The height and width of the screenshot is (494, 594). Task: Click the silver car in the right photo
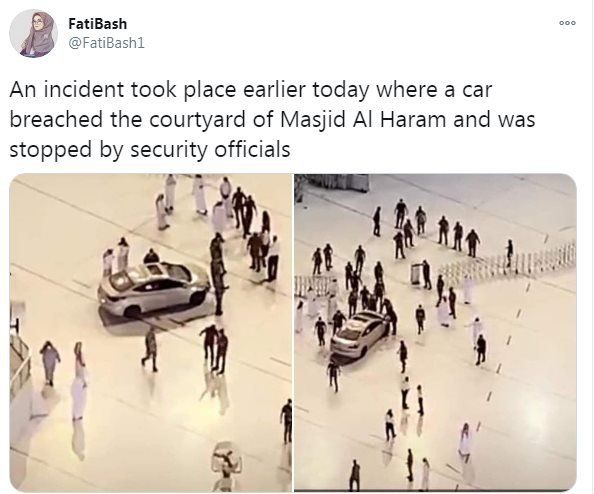356,335
